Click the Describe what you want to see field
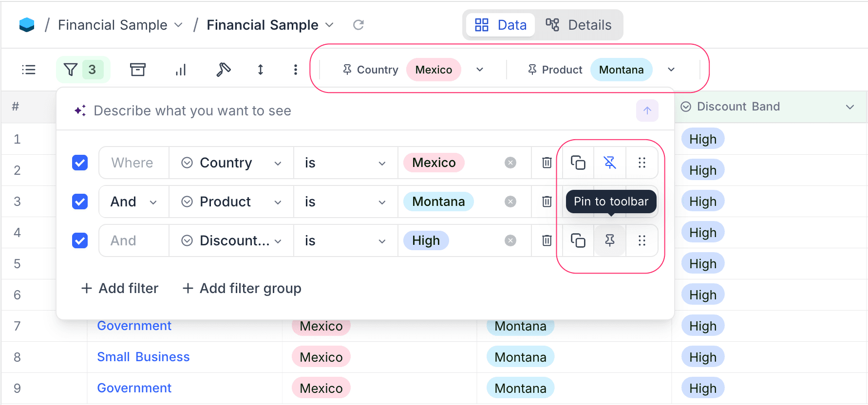868x405 pixels. pos(341,111)
